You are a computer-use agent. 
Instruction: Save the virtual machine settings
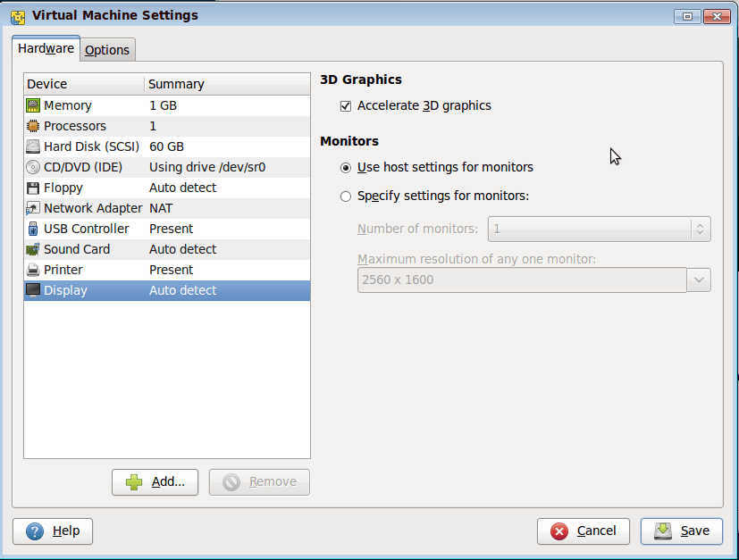(681, 531)
